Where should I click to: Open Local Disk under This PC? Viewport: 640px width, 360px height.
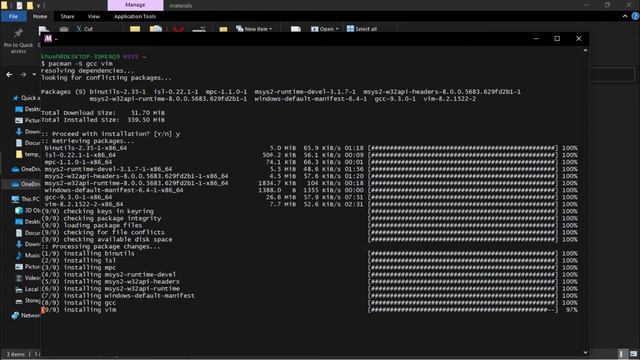[x=28, y=289]
